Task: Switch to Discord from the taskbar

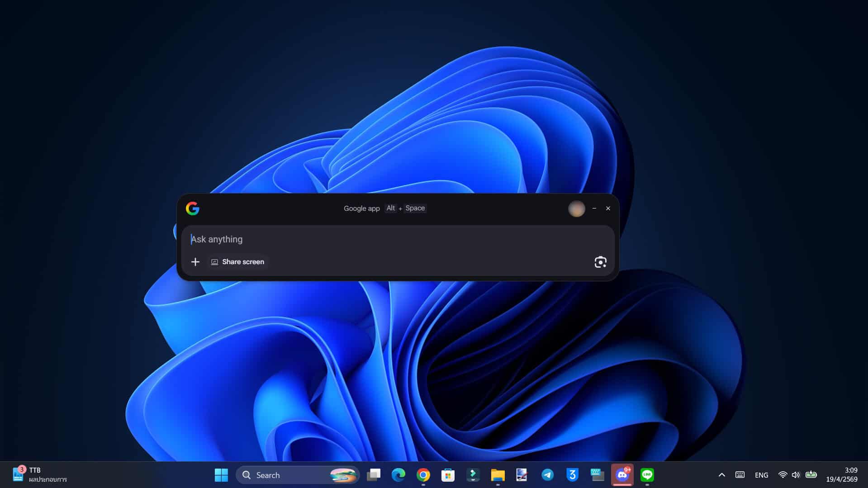Action: coord(622,475)
